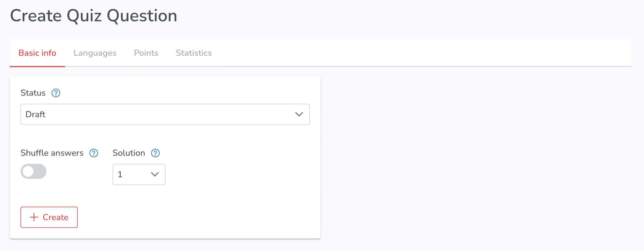Click the chevron arrow in Solution dropdown
Screen dimensions: 644x250
pyautogui.click(x=155, y=174)
